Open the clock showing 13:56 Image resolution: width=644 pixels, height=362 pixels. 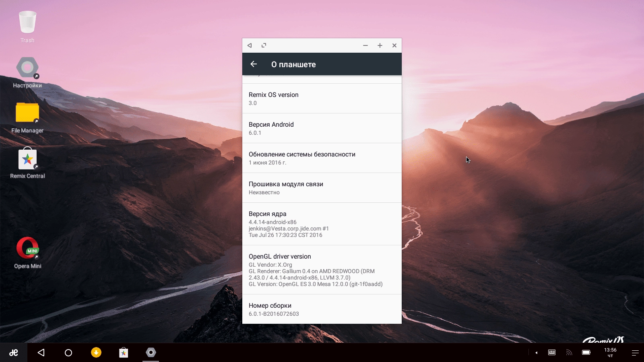pos(610,353)
